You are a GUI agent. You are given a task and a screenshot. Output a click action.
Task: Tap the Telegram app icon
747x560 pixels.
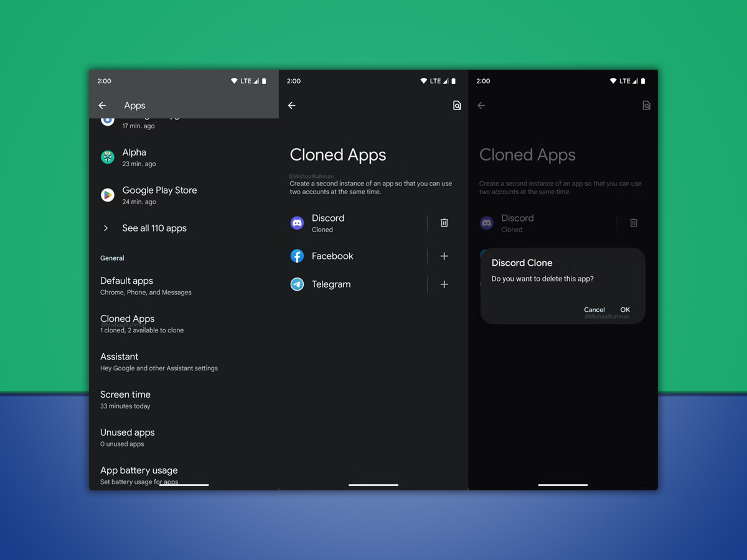pos(298,284)
